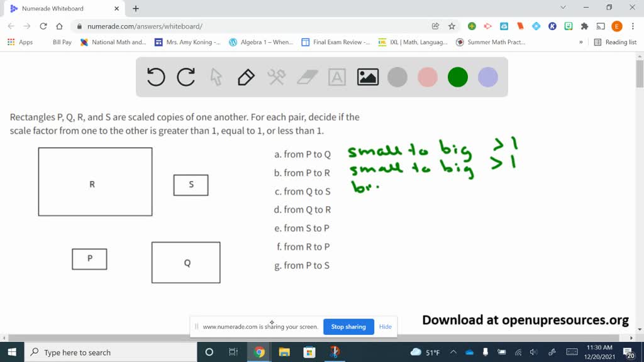Pick the green color swatch
644x362 pixels.
click(x=457, y=77)
